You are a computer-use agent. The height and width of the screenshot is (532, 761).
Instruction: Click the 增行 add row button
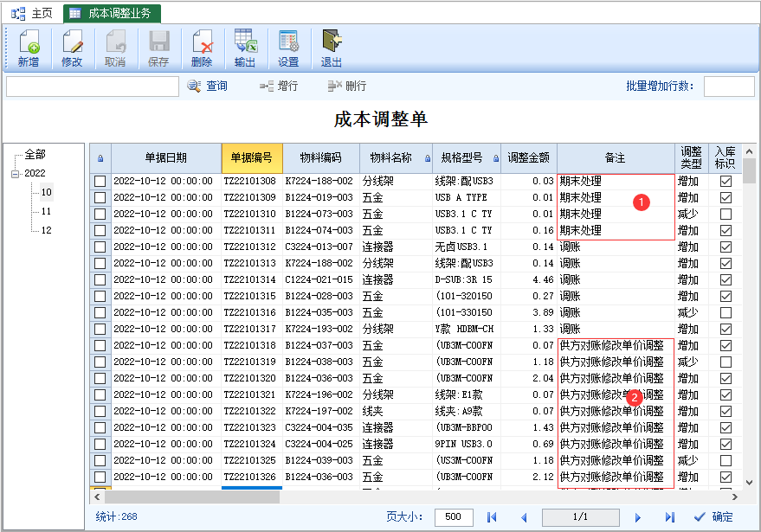(x=279, y=86)
